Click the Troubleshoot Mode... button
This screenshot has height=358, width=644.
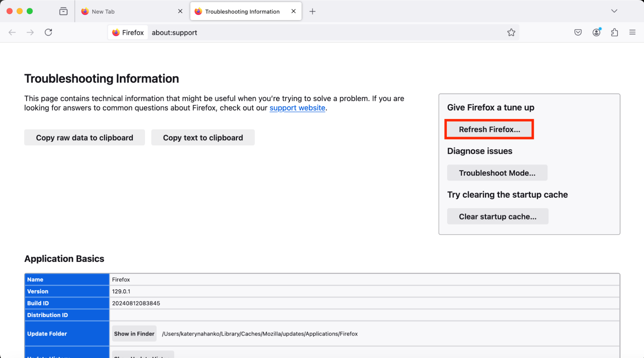coord(497,173)
